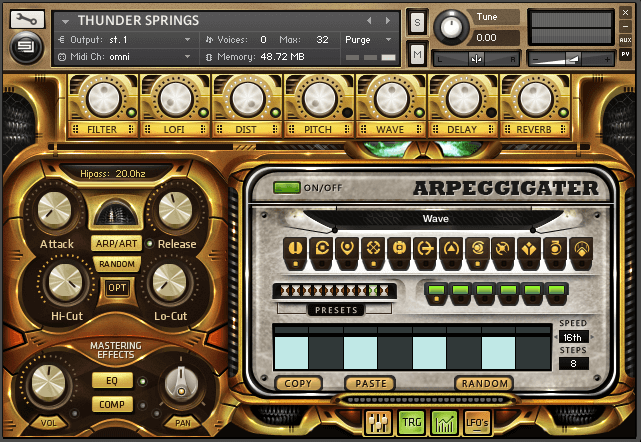Open the mixer faders page icon
Screen dimensions: 641x442
[x=379, y=423]
